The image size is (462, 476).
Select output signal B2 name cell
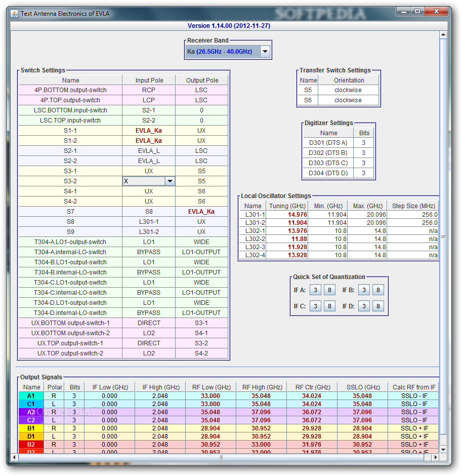31,445
